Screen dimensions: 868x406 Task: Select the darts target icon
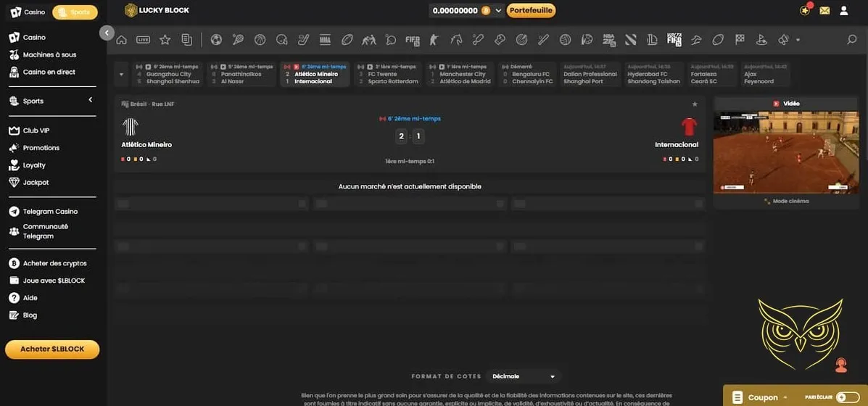coord(521,40)
